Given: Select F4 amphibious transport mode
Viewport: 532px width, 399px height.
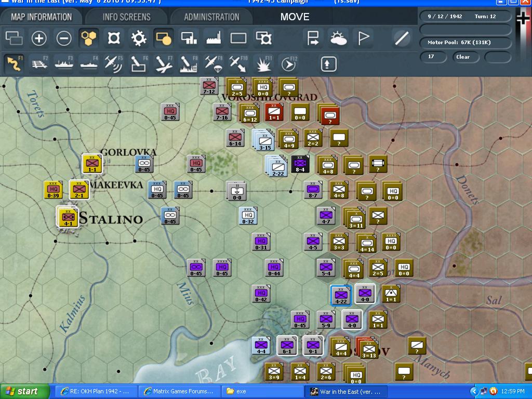Looking at the screenshot, I should pyautogui.click(x=89, y=63).
